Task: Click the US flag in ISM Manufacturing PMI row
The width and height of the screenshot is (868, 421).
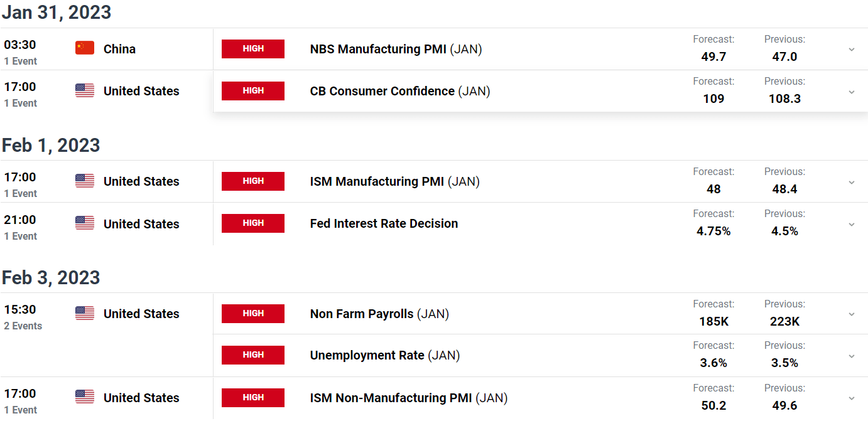Action: click(x=85, y=181)
